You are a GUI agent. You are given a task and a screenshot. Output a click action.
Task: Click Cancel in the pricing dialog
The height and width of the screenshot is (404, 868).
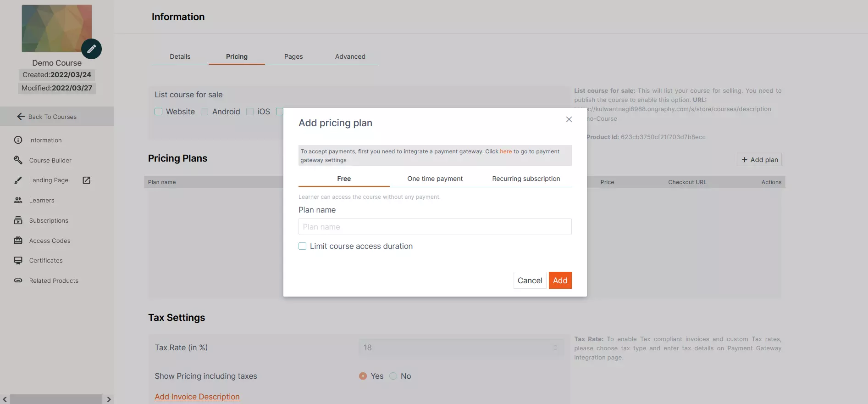tap(530, 281)
